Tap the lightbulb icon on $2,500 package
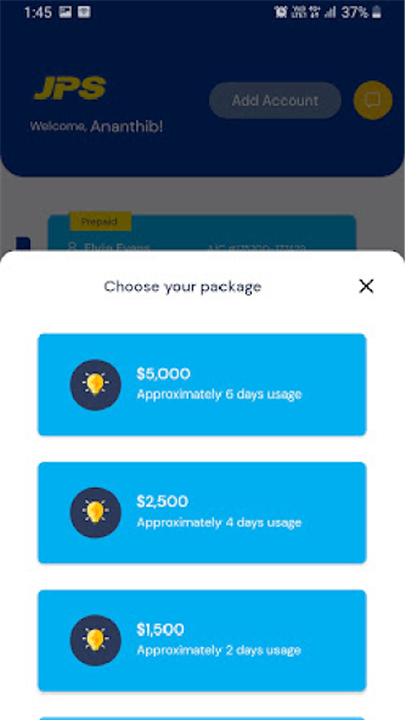 [x=96, y=512]
